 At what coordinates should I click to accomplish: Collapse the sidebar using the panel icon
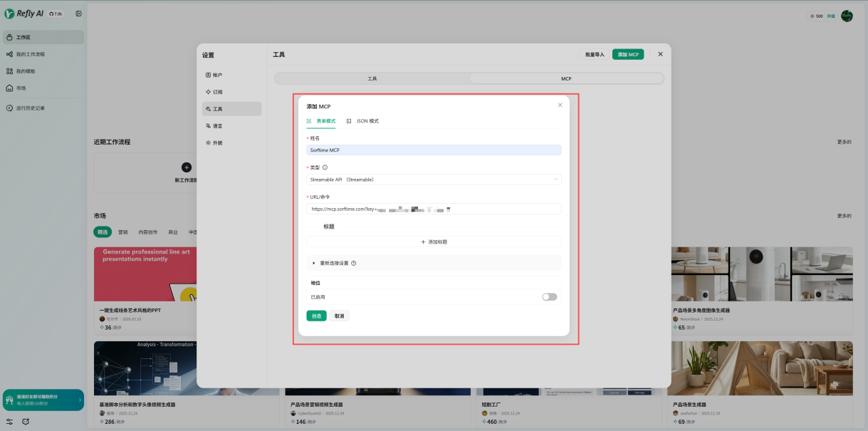pos(78,14)
